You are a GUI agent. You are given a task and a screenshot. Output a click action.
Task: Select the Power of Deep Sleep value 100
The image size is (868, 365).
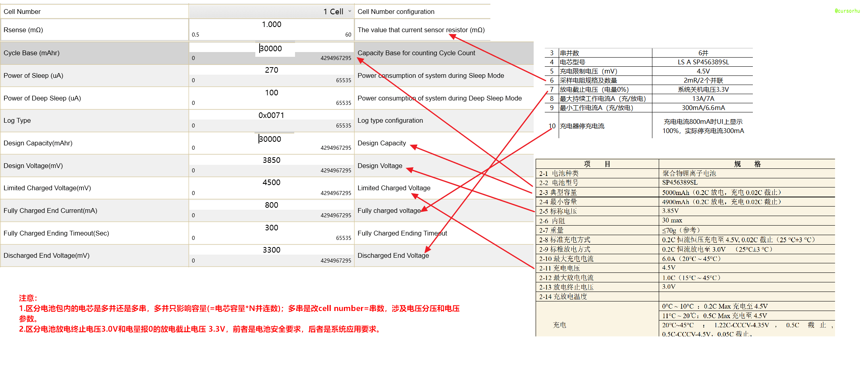click(x=272, y=93)
